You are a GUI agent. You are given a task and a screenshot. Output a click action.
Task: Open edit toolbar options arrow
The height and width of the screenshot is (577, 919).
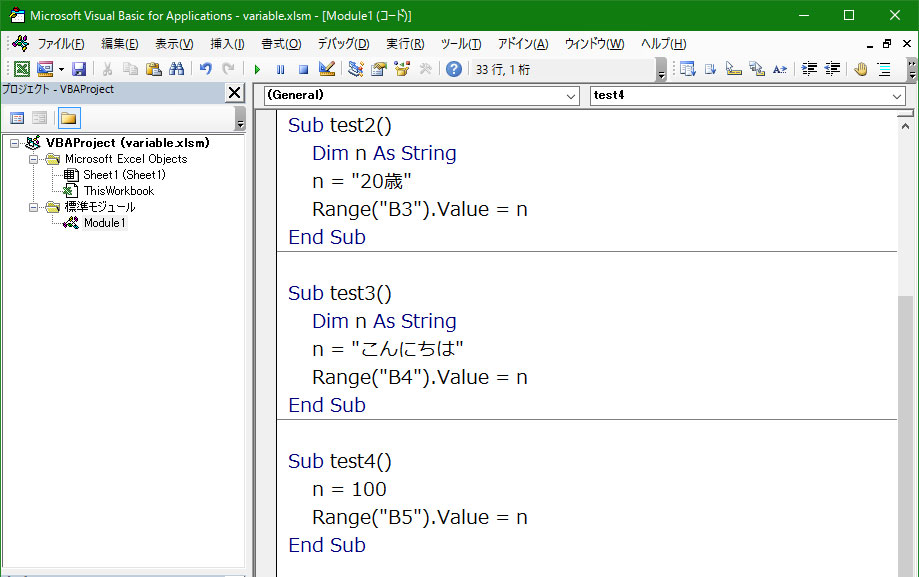pyautogui.click(x=911, y=69)
